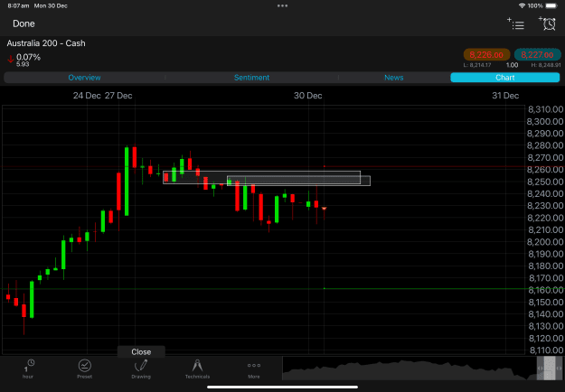
Task: Tap the 27 Dec date label
Action: coord(118,96)
